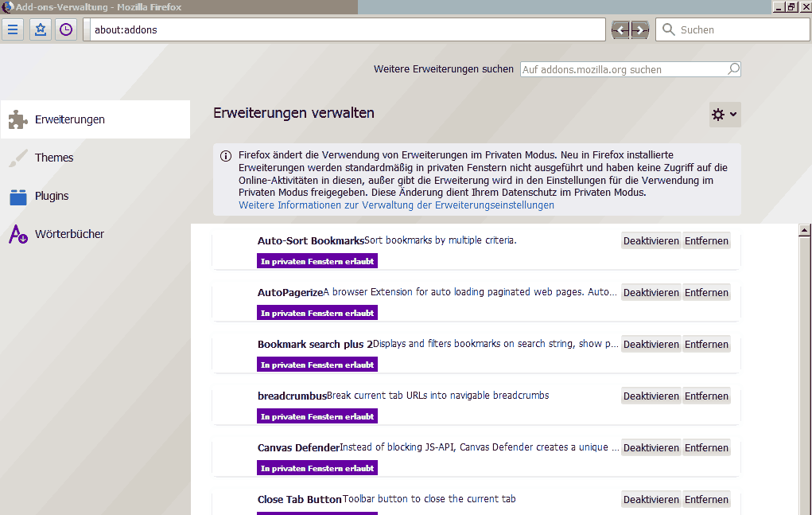The image size is (812, 515).
Task: Click the Plugins block icon
Action: (x=18, y=197)
